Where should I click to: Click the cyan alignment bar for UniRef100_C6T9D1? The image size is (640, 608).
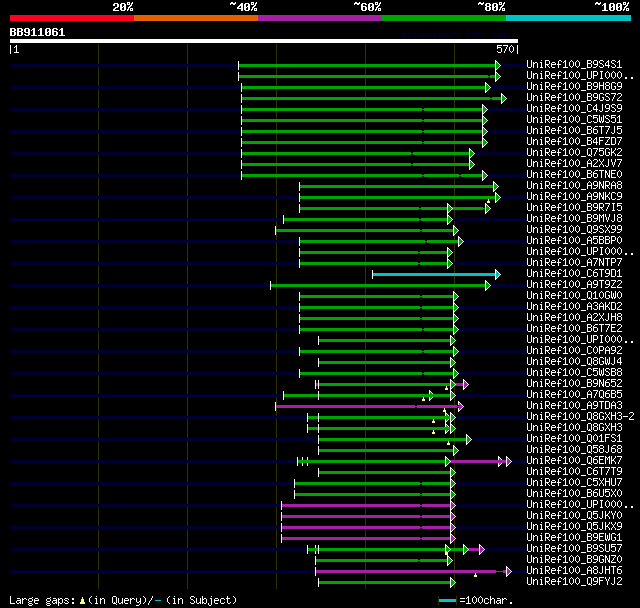pyautogui.click(x=435, y=274)
